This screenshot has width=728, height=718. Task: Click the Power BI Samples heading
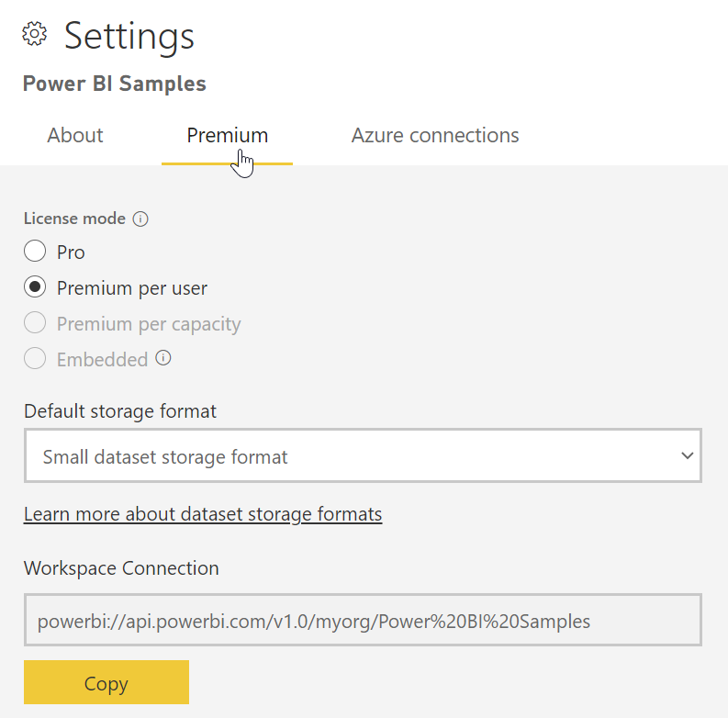click(x=114, y=84)
